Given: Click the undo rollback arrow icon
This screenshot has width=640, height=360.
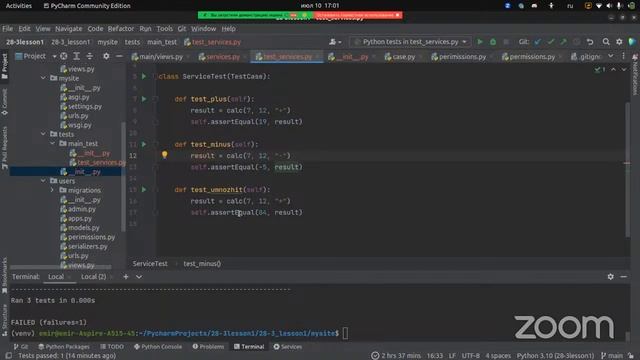Looking at the screenshot, I should tap(590, 42).
